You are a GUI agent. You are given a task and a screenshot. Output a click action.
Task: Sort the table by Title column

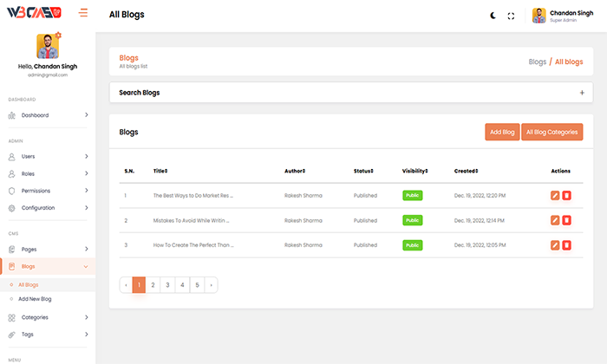pos(160,171)
